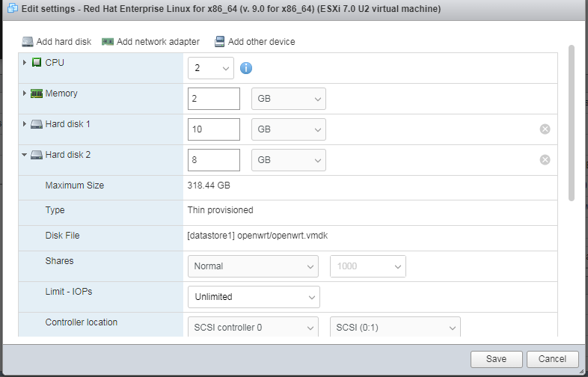This screenshot has height=377, width=588.
Task: Expand the CPU settings row
Action: [x=25, y=62]
